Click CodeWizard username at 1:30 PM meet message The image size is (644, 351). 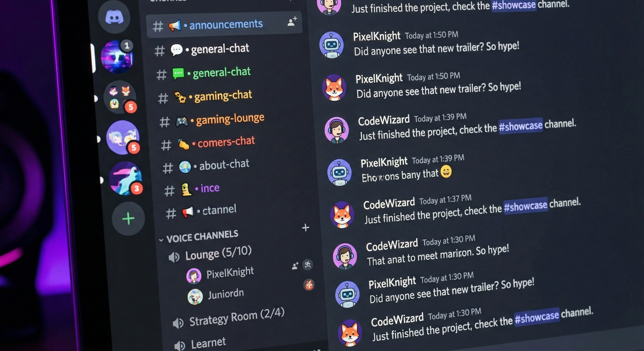[x=392, y=245]
